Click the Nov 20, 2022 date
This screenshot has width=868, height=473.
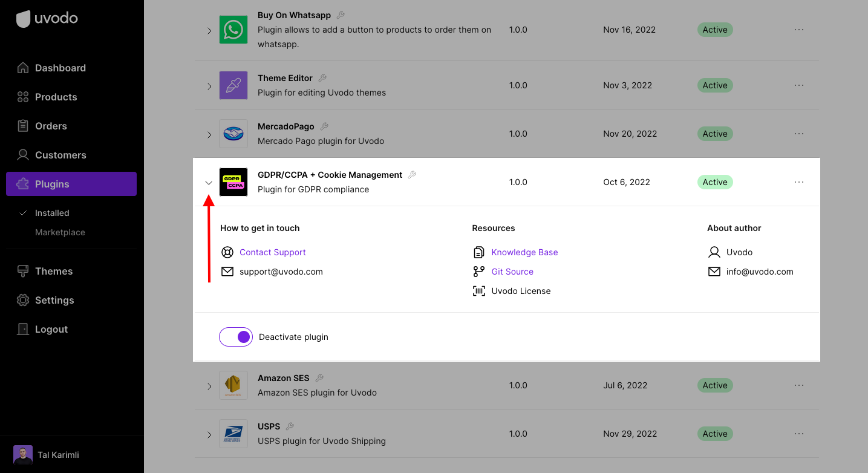coord(630,134)
